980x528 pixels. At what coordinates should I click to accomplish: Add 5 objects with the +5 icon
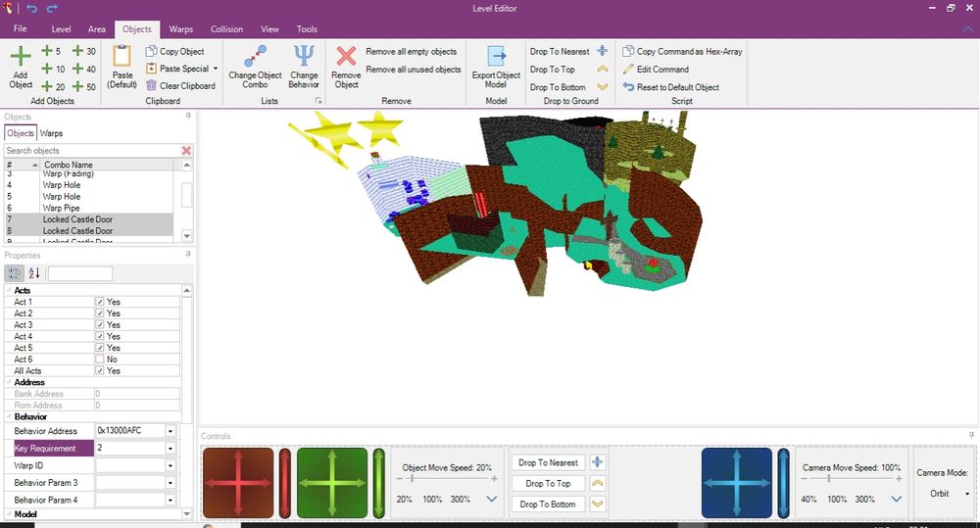click(x=47, y=51)
